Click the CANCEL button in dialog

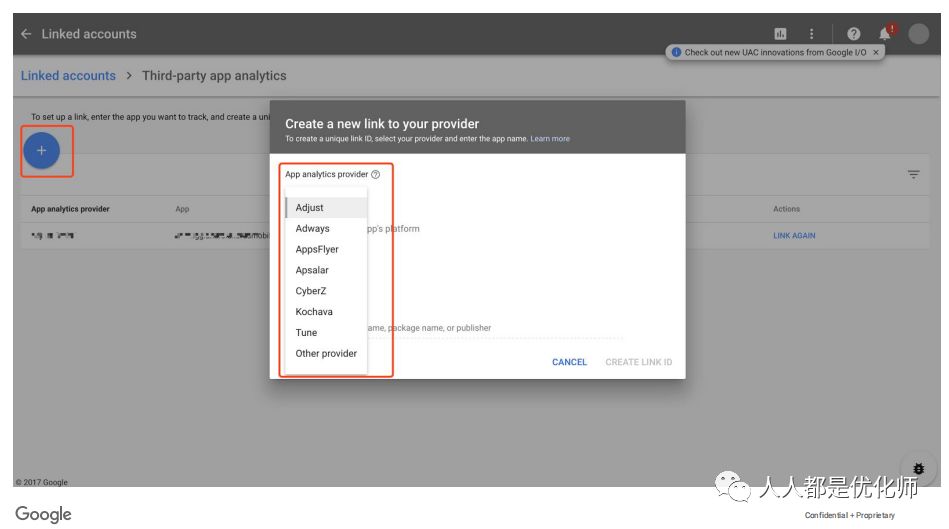pos(570,362)
